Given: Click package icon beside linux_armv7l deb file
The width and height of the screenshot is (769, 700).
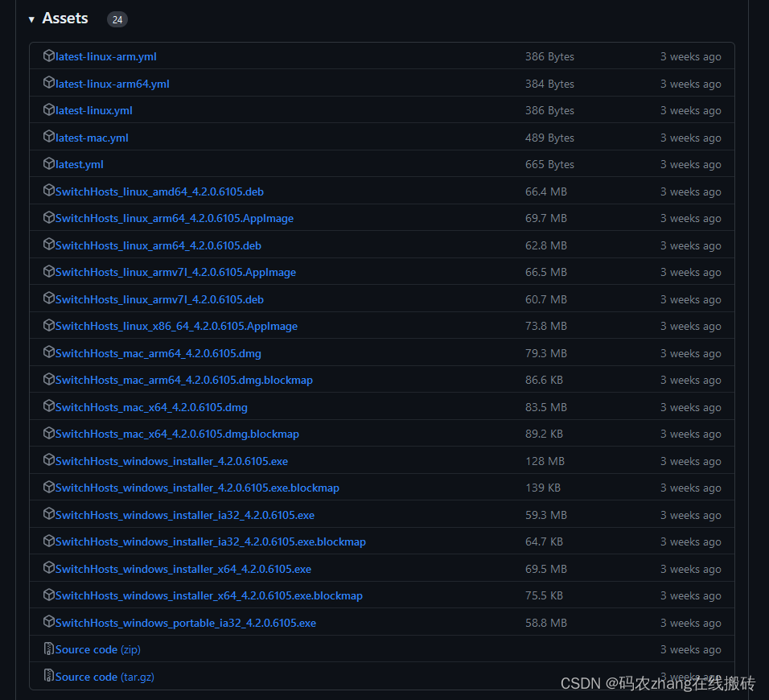Looking at the screenshot, I should (48, 299).
